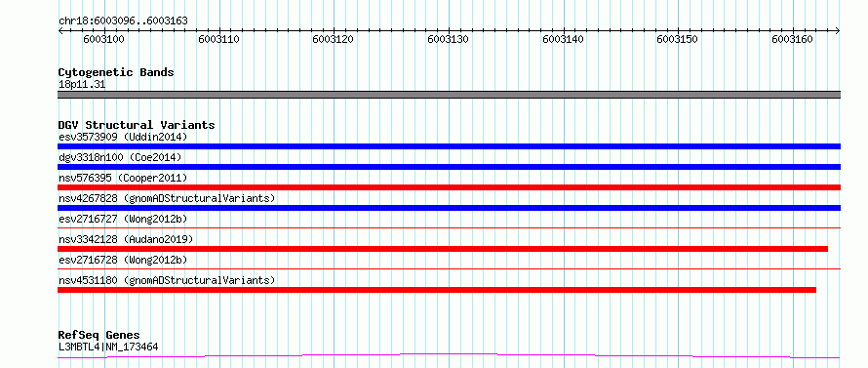
Task: Click the DGV Structural Variants track title
Action: click(x=137, y=125)
